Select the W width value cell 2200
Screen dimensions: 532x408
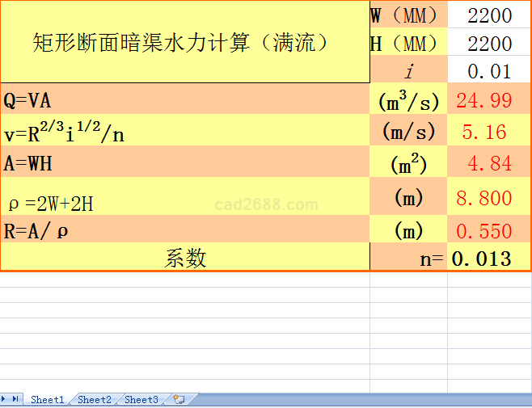[489, 15]
